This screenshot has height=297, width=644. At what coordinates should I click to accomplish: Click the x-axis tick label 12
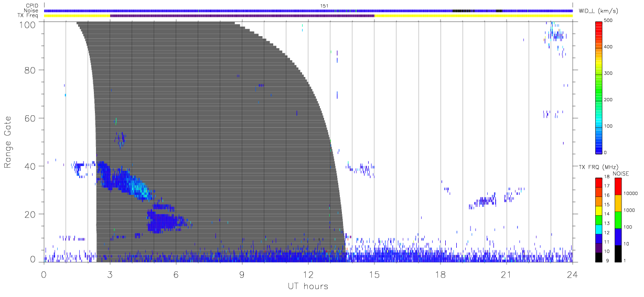pyautogui.click(x=308, y=274)
